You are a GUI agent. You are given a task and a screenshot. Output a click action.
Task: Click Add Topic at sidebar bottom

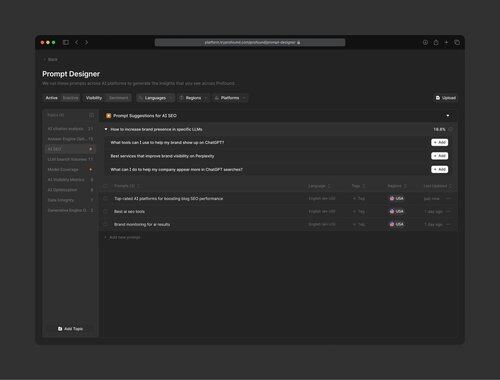click(x=70, y=329)
